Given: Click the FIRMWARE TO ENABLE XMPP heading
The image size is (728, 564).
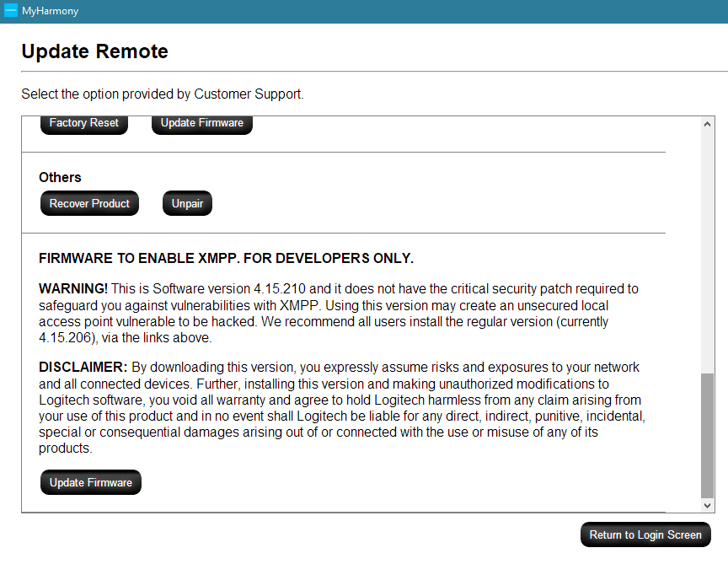Looking at the screenshot, I should (226, 258).
